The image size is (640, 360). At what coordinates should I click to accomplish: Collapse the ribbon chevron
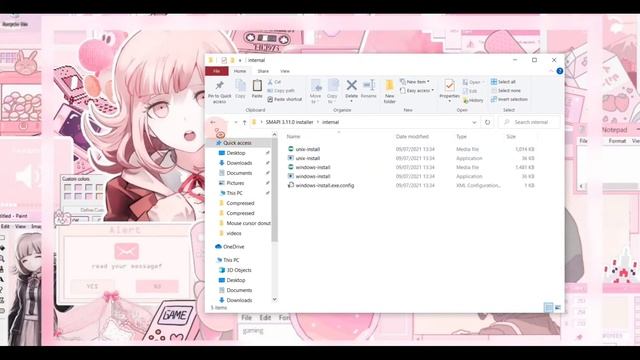(x=551, y=71)
